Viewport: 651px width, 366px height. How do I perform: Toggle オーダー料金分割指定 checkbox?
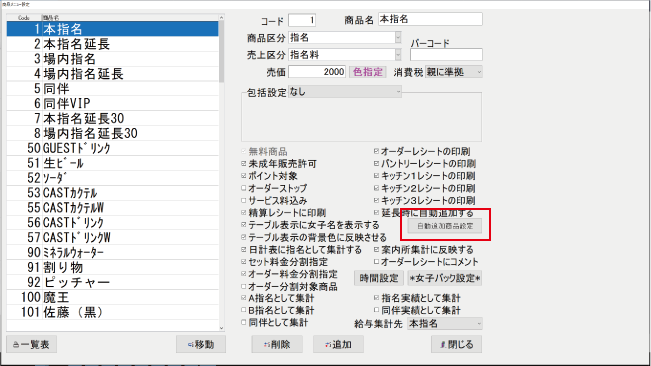(244, 274)
